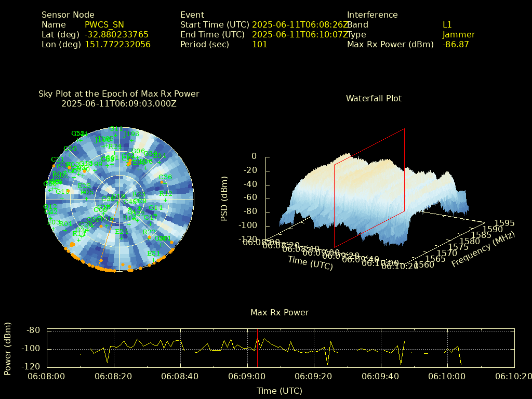This screenshot has width=532, height=399.
Task: Click the C36 satellite marker
Action: point(165,177)
